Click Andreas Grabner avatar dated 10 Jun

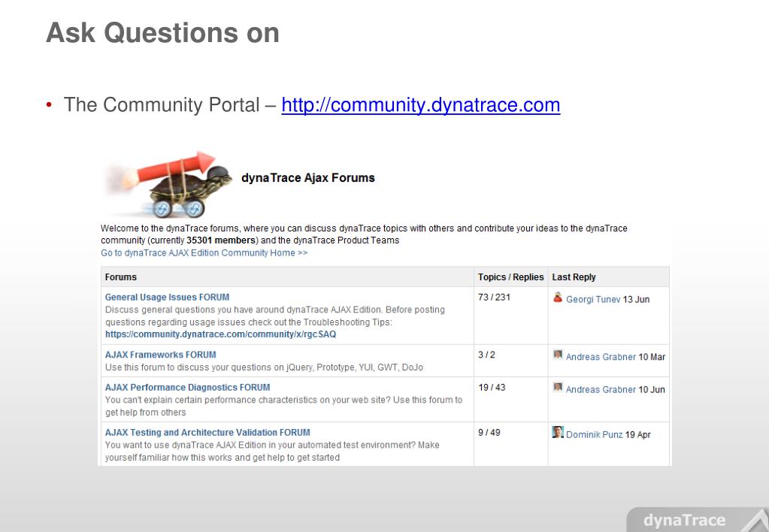click(x=558, y=388)
